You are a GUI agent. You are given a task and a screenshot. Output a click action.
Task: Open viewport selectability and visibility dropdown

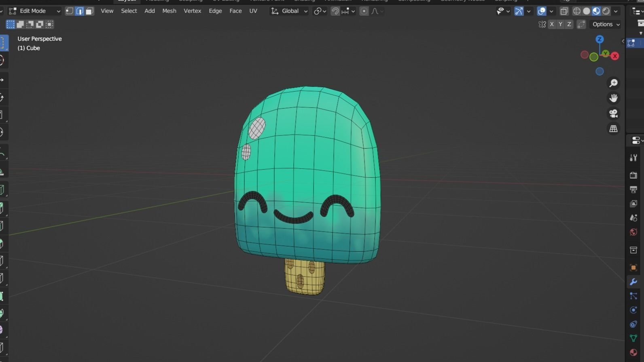[x=503, y=11]
